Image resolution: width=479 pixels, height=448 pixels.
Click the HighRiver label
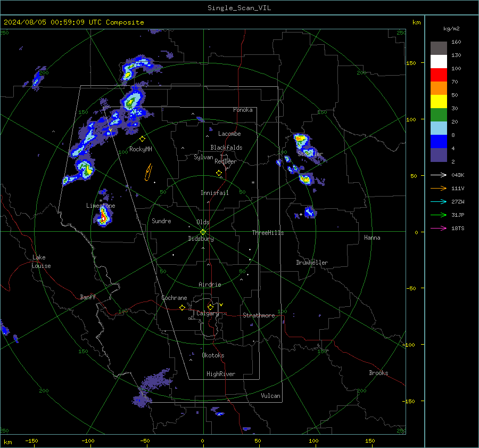pyautogui.click(x=221, y=374)
